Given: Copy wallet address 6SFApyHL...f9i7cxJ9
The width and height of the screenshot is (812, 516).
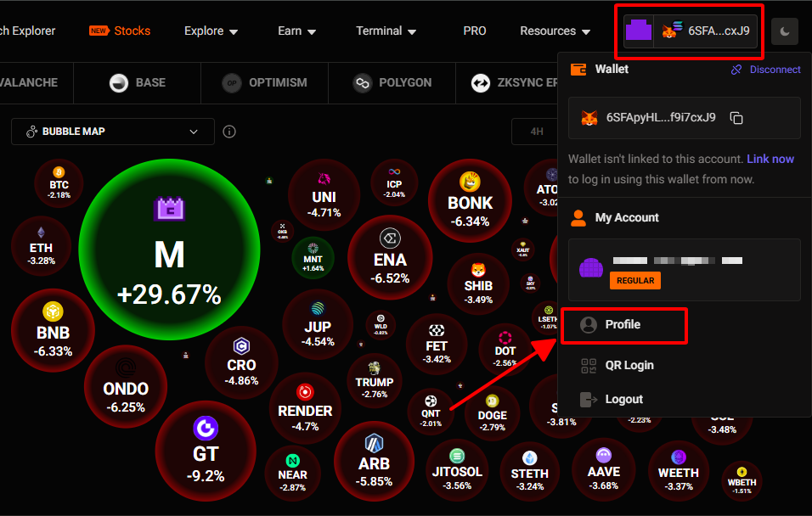Looking at the screenshot, I should coord(736,118).
